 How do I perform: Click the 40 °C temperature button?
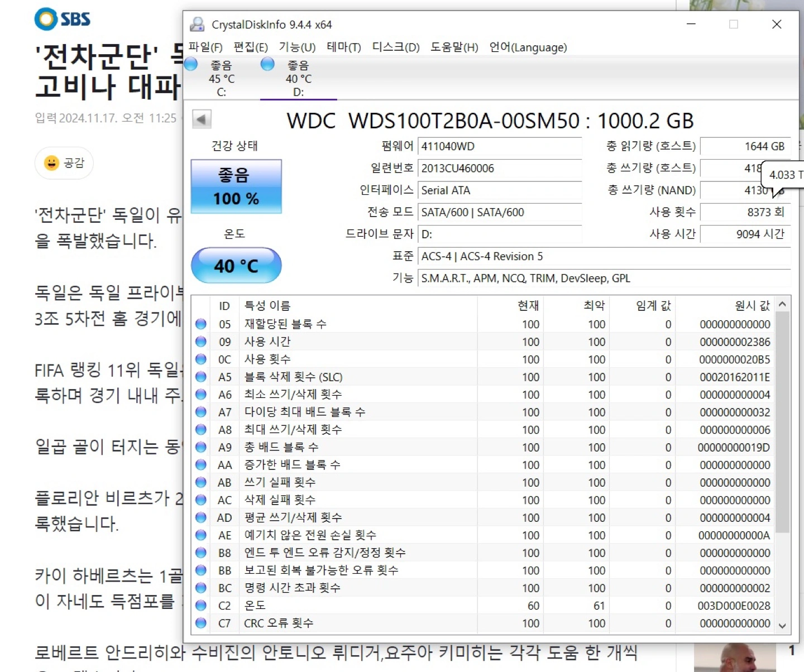[x=236, y=266]
